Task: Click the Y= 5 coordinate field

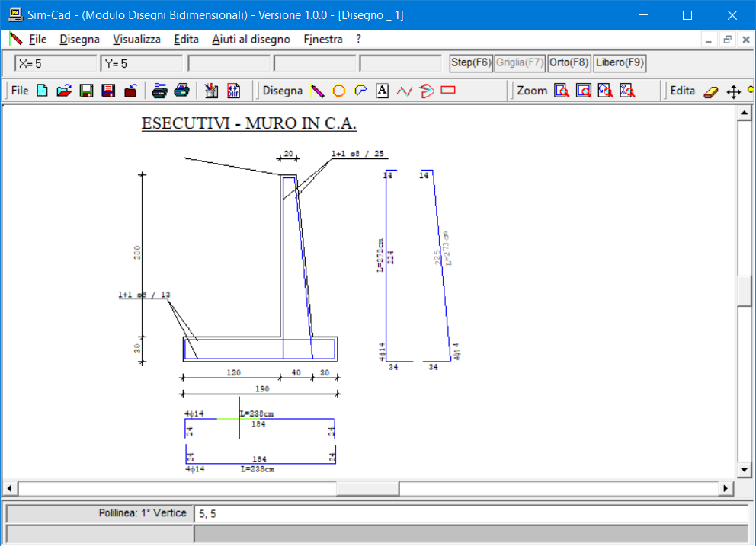Action: (141, 63)
